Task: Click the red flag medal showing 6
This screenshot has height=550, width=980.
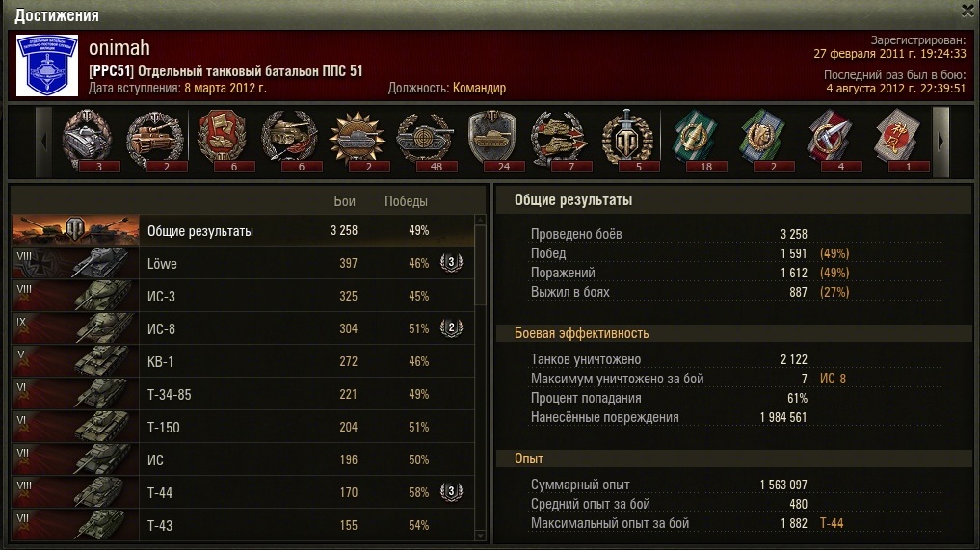Action: [223, 141]
